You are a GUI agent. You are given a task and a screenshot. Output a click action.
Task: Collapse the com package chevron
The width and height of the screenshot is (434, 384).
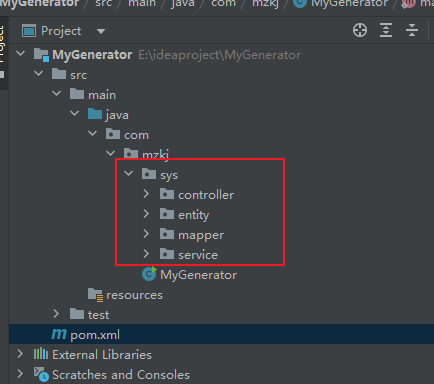point(93,133)
